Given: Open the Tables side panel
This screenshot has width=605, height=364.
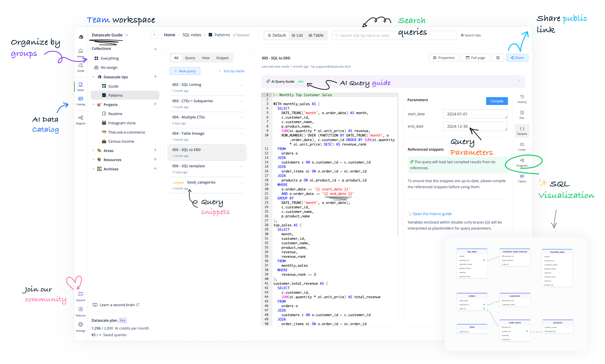Looking at the screenshot, I should (x=522, y=178).
